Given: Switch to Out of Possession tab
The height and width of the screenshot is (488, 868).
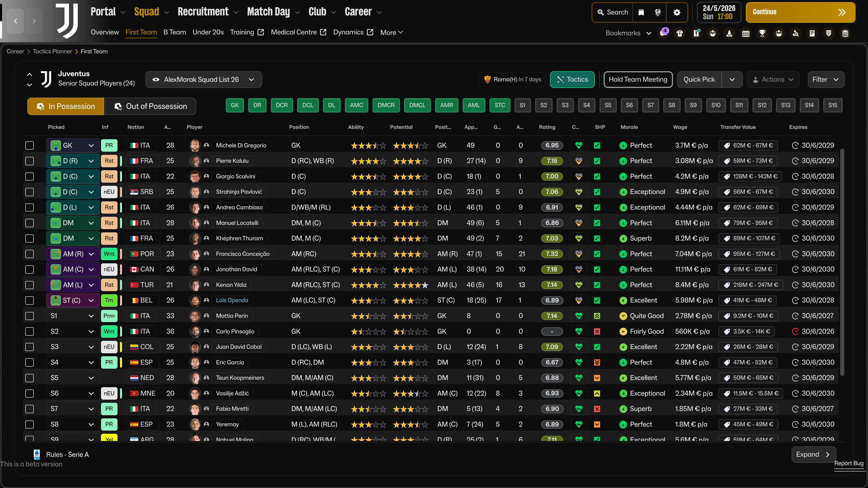Looking at the screenshot, I should pyautogui.click(x=150, y=106).
